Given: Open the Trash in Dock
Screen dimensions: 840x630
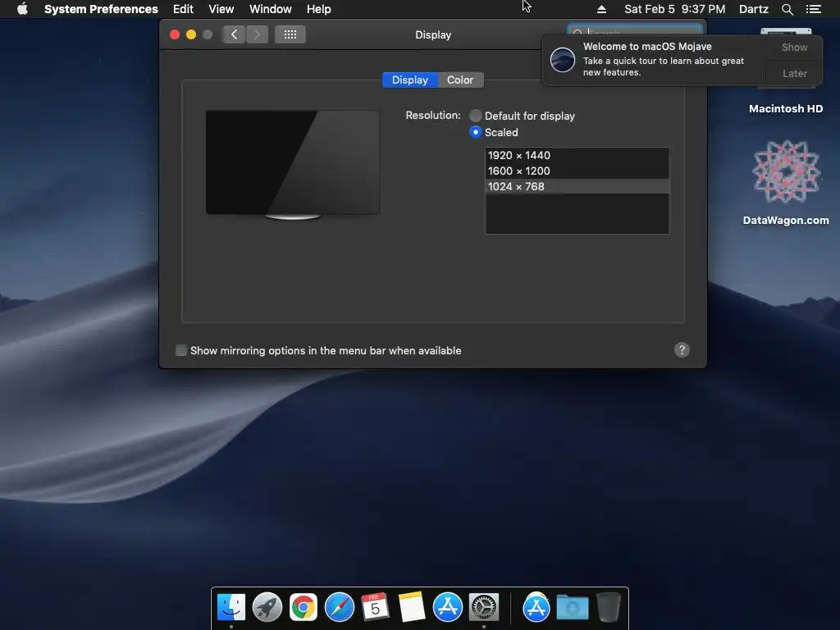Looking at the screenshot, I should click(609, 608).
